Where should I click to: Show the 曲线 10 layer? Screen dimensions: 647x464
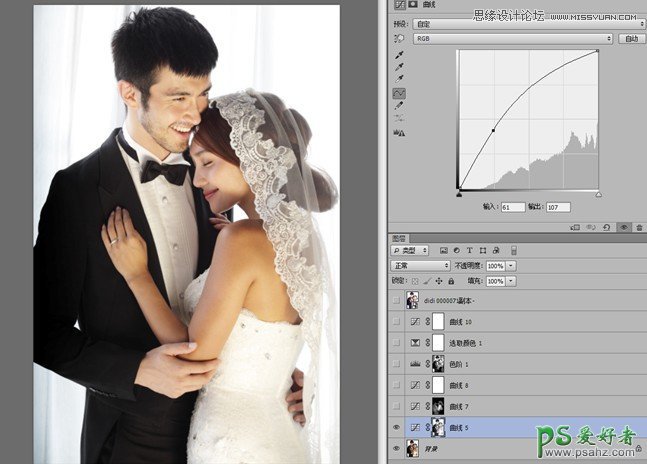[x=397, y=321]
